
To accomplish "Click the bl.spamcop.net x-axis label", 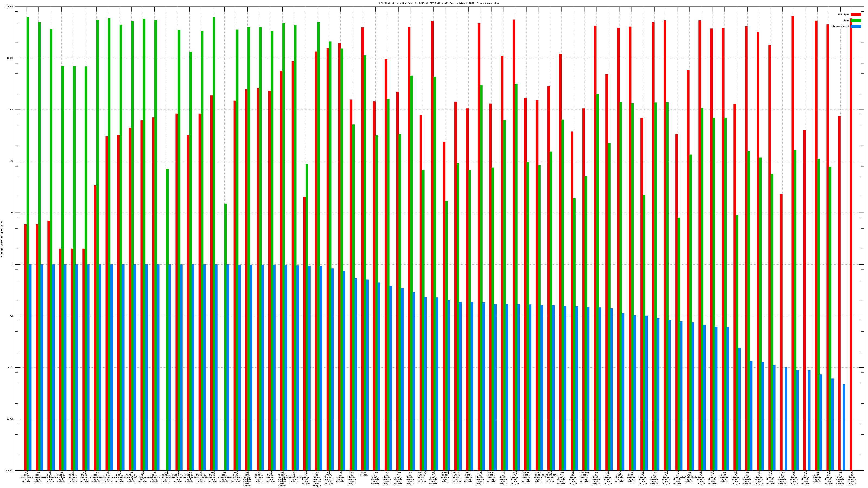I will pos(108,477).
